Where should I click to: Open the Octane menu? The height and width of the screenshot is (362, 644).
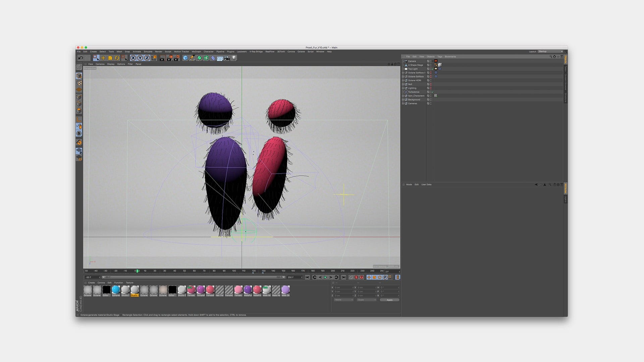(301, 52)
